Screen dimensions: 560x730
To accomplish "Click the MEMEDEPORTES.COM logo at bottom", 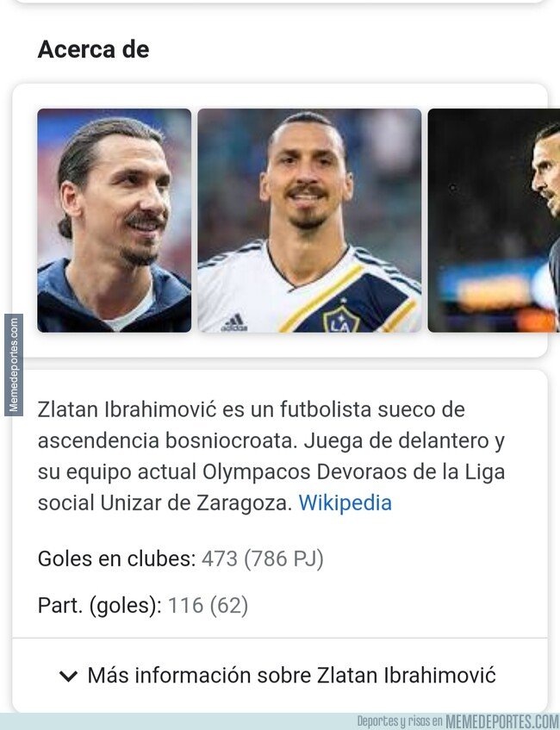I will [502, 721].
